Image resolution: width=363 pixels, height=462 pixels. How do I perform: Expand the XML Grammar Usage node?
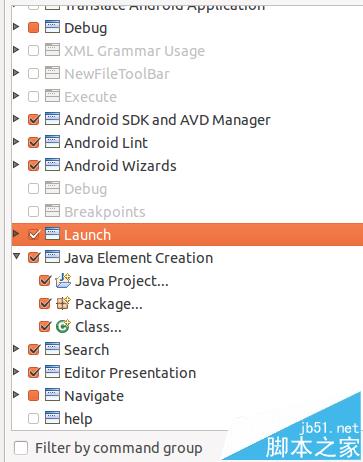(16, 49)
